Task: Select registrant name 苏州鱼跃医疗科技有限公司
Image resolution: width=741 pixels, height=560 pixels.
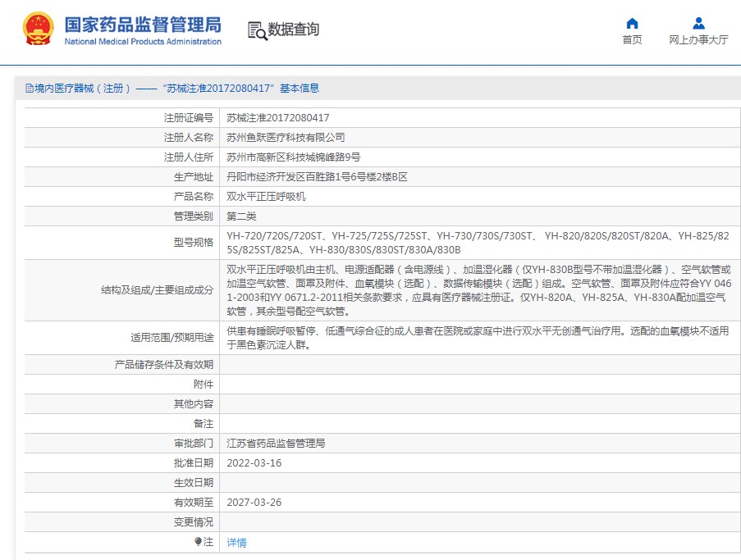Action: (x=286, y=138)
